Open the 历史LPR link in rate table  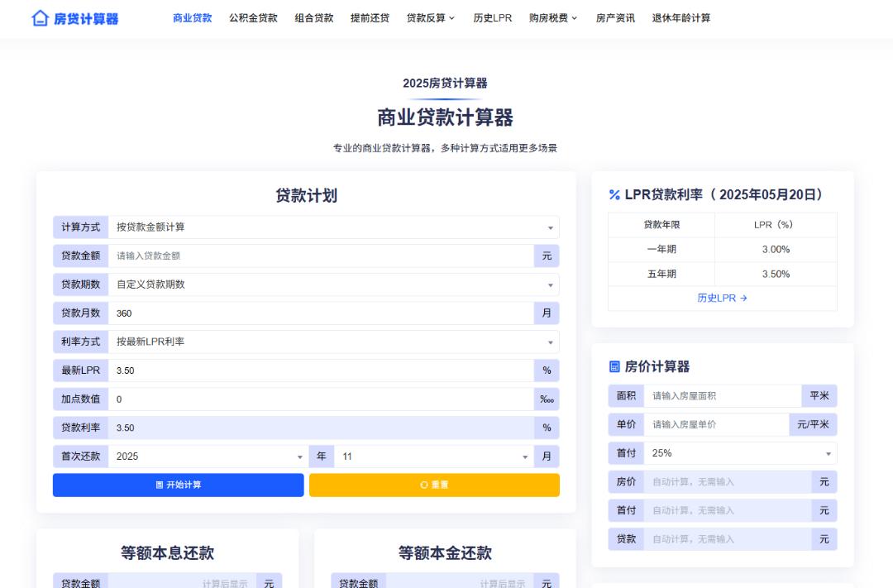[x=722, y=299]
